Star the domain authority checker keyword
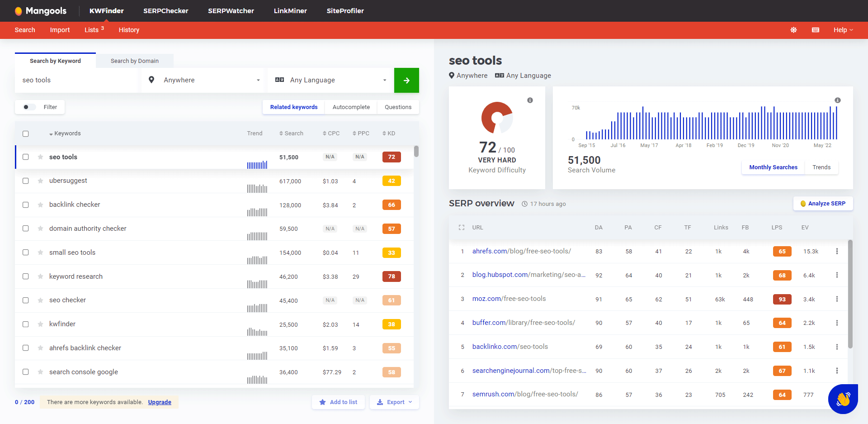 point(40,229)
